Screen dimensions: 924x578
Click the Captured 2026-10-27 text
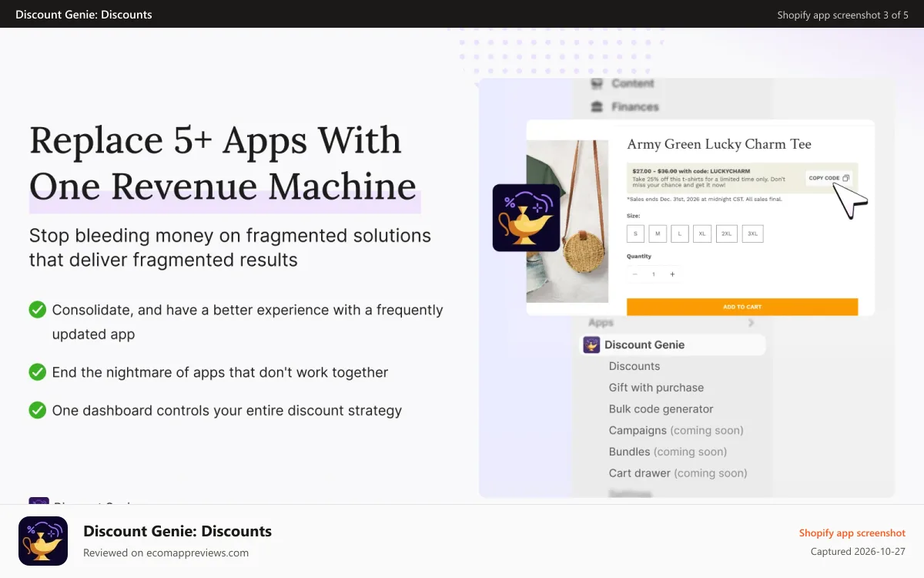(x=858, y=552)
